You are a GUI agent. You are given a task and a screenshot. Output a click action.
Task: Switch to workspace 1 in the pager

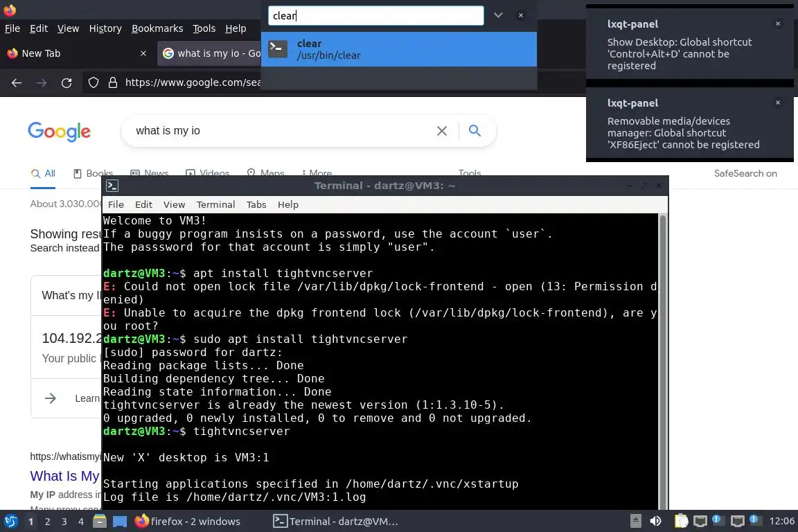[x=31, y=522]
